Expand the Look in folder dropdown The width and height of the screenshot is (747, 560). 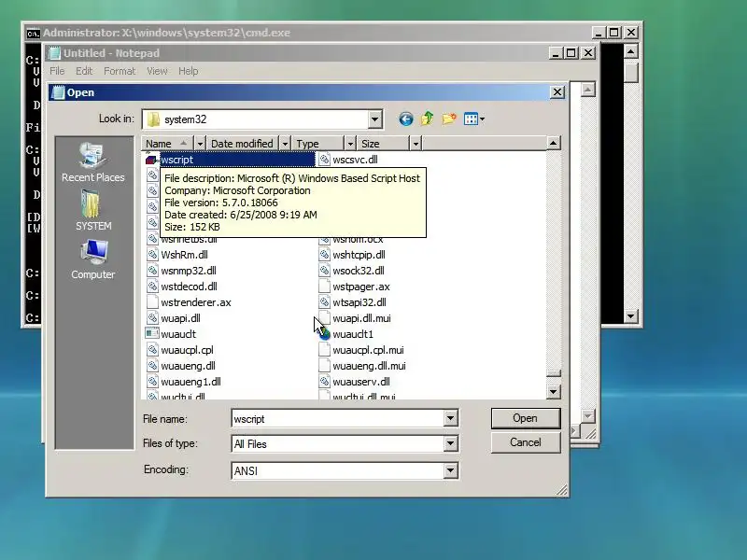375,119
